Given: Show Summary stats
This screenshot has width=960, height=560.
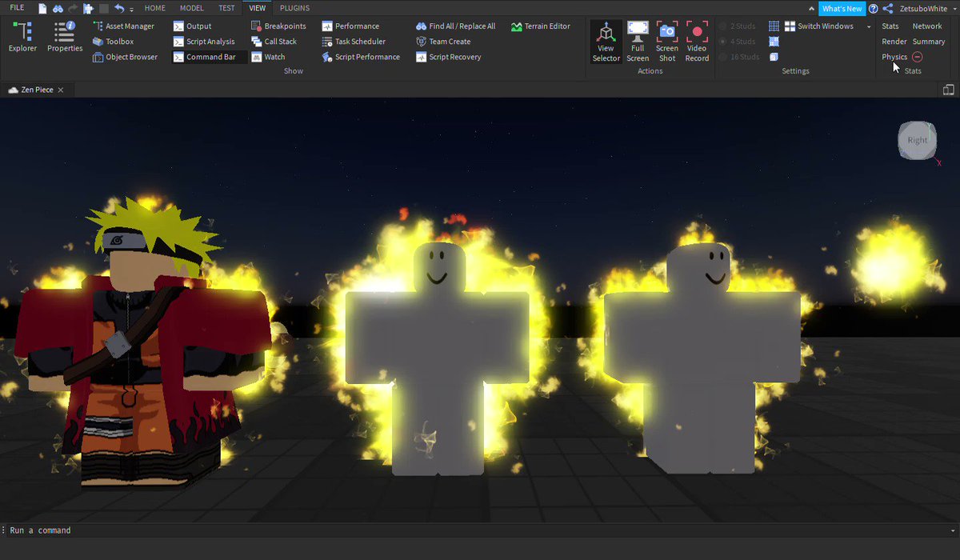Looking at the screenshot, I should click(x=929, y=42).
